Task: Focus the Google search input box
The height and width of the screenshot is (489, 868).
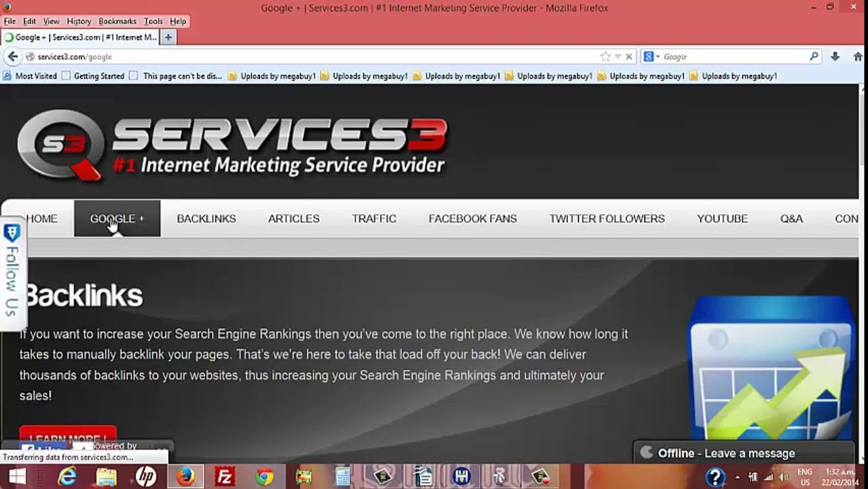Action: click(734, 57)
